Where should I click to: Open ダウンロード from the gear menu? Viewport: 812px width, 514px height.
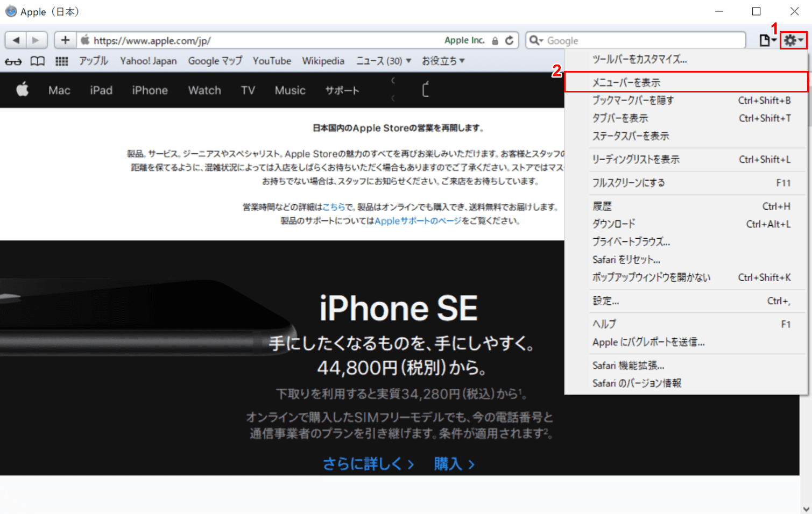(x=686, y=224)
